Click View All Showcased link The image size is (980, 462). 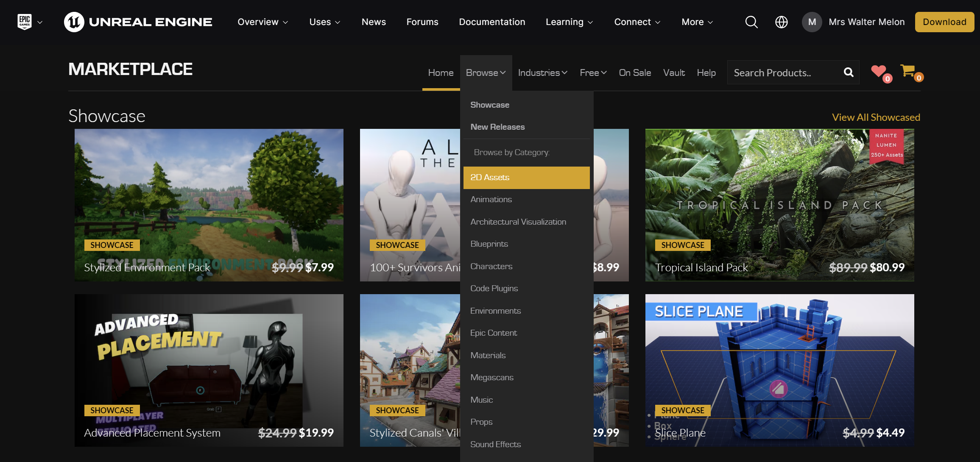coord(876,117)
